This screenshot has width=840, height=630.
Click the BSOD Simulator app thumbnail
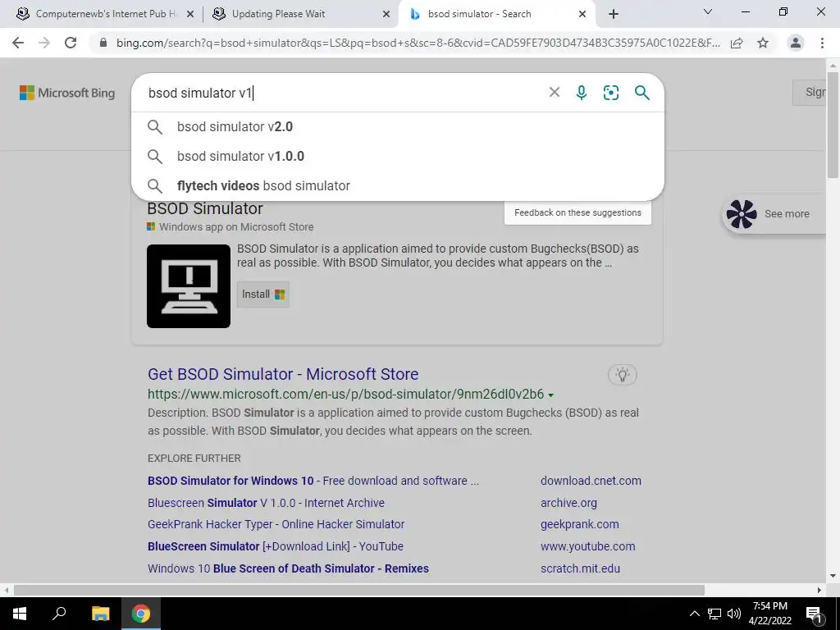pyautogui.click(x=189, y=286)
